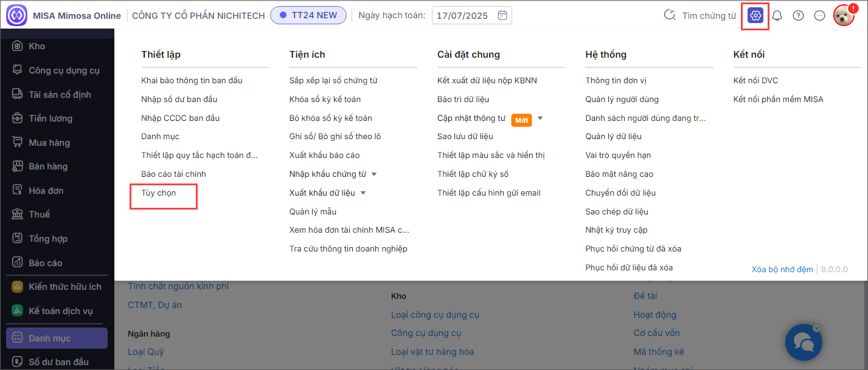Image resolution: width=868 pixels, height=370 pixels.
Task: Open Quản lý người dùng
Action: click(622, 99)
